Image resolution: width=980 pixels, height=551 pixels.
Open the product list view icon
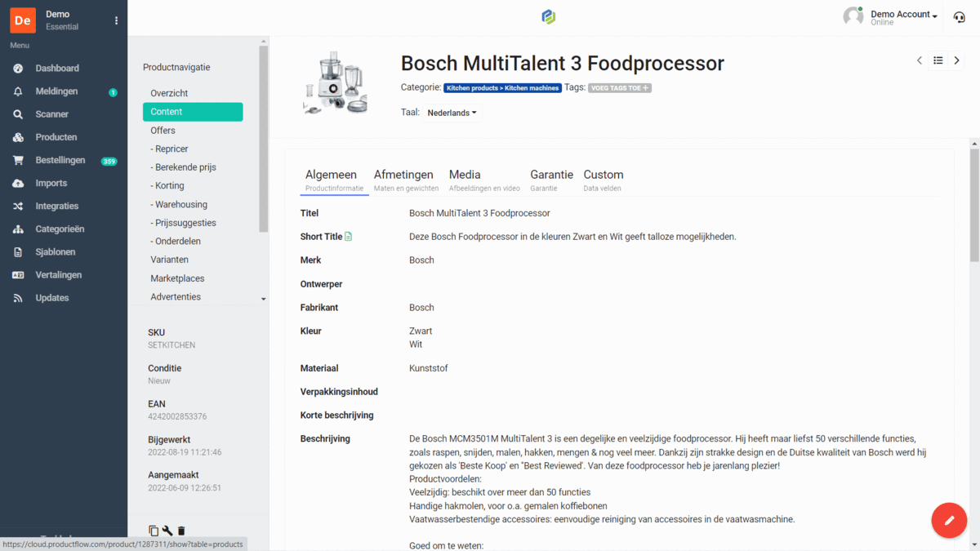pyautogui.click(x=938, y=60)
